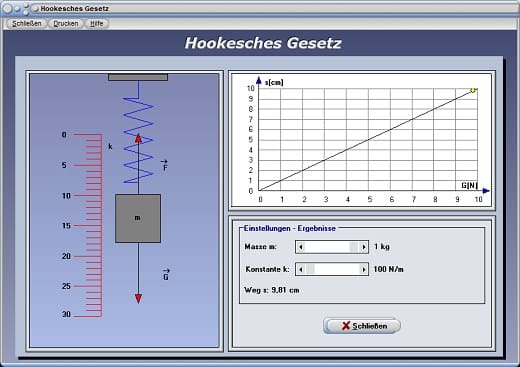Click the blue horizontal axis arrow on graph
Screen dimensions: 520x367
click(486, 191)
